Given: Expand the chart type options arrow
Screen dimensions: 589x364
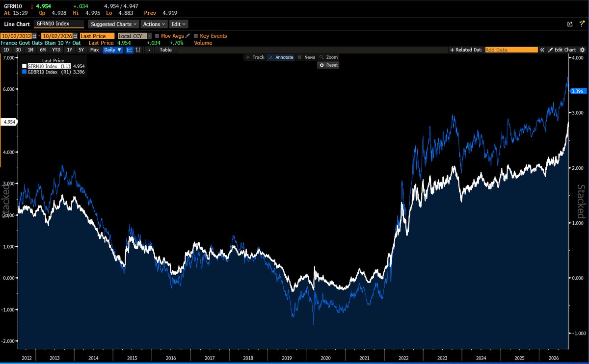Looking at the screenshot, I should click(149, 50).
